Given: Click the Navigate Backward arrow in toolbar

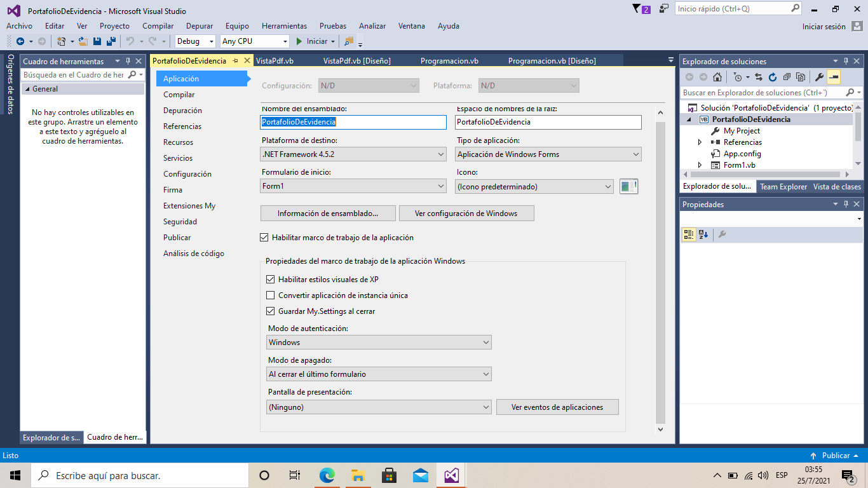Looking at the screenshot, I should tap(20, 41).
